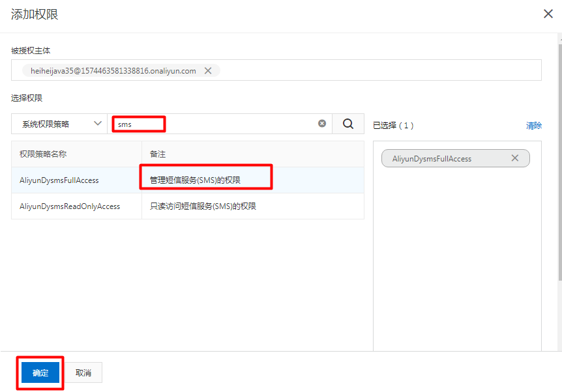The width and height of the screenshot is (562, 392).
Task: Cancel with the 取消 button
Action: click(x=83, y=372)
